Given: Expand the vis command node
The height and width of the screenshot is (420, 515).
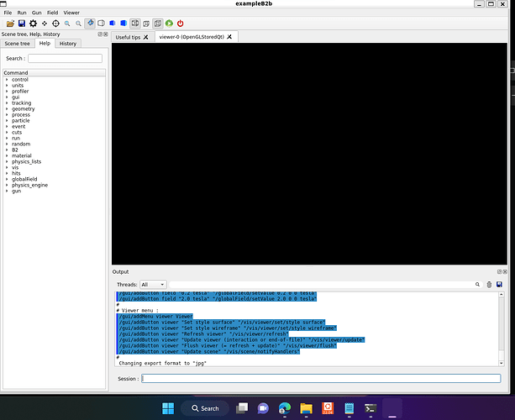Looking at the screenshot, I should (x=7, y=167).
